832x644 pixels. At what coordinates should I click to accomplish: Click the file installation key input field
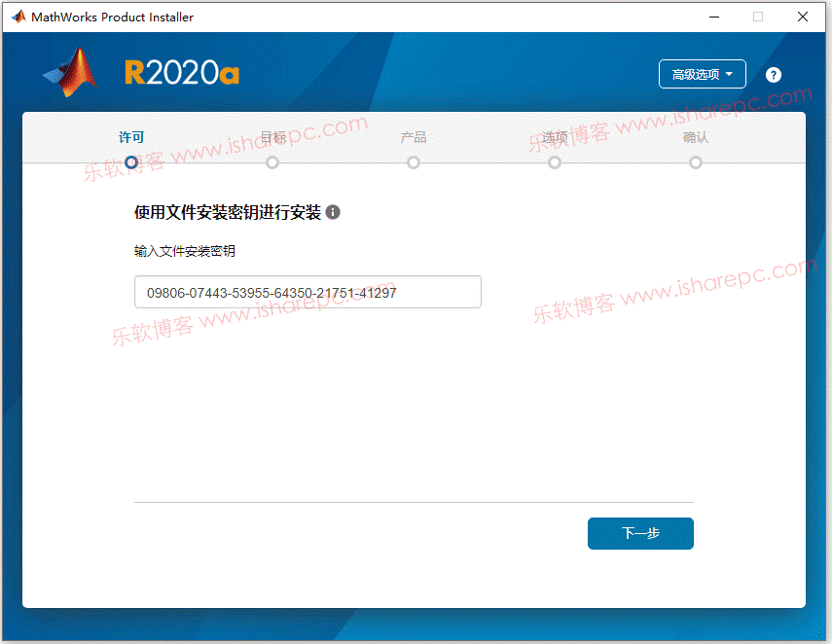click(307, 292)
